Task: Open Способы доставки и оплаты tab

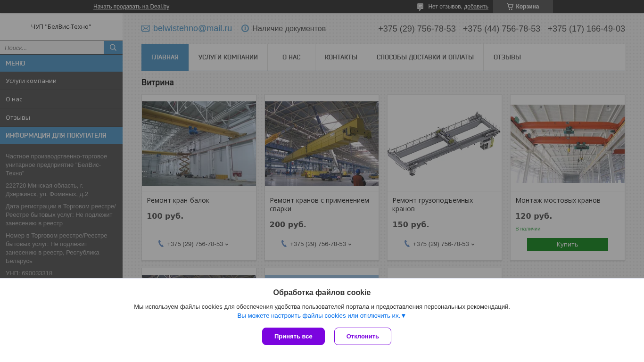Action: point(425,58)
